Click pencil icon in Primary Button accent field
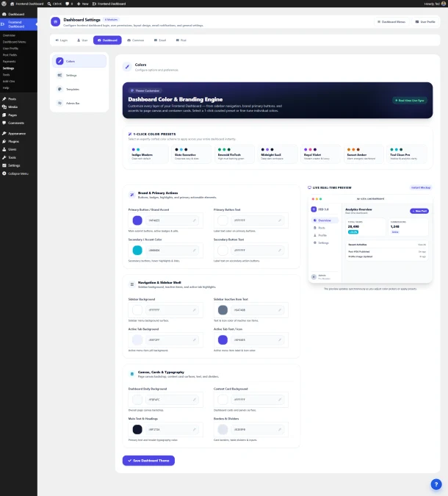This screenshot has height=496, width=448. pos(194,220)
